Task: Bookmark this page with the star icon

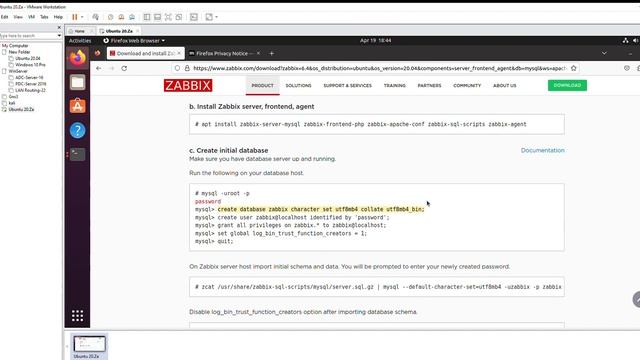Action: (573, 68)
